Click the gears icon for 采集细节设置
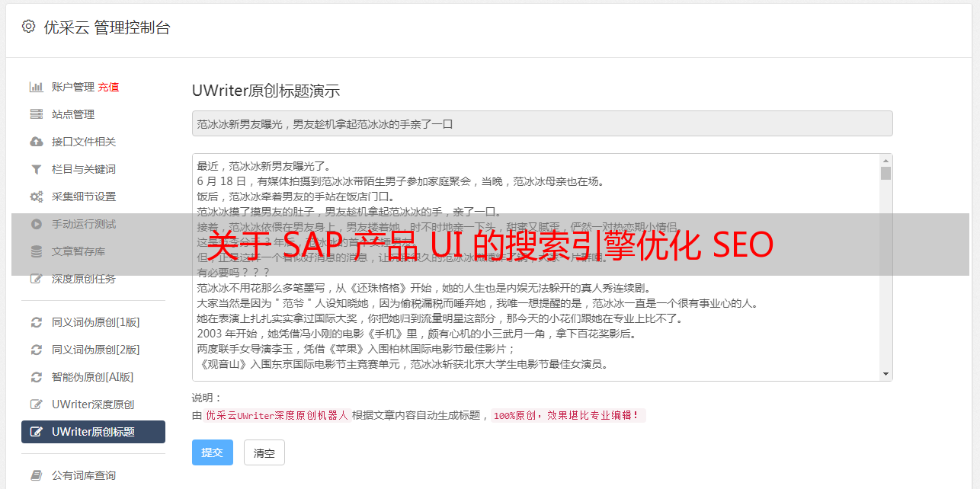Viewport: 980px width, 489px height. pos(36,197)
